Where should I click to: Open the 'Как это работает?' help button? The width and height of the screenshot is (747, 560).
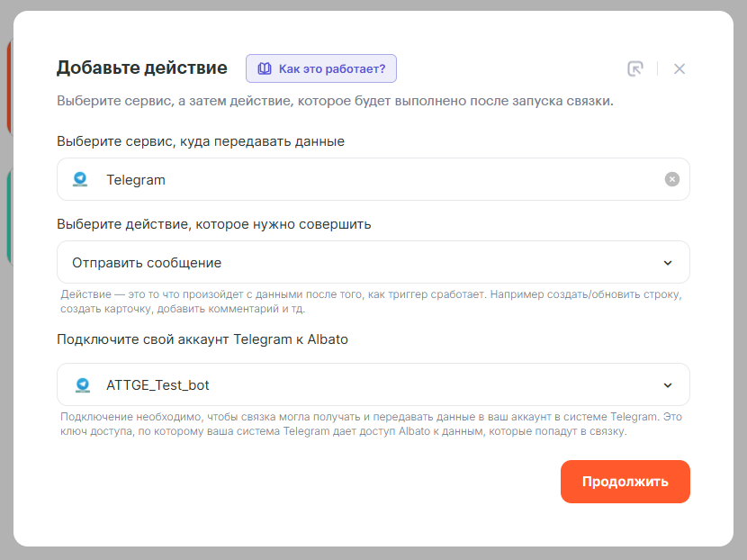point(321,68)
